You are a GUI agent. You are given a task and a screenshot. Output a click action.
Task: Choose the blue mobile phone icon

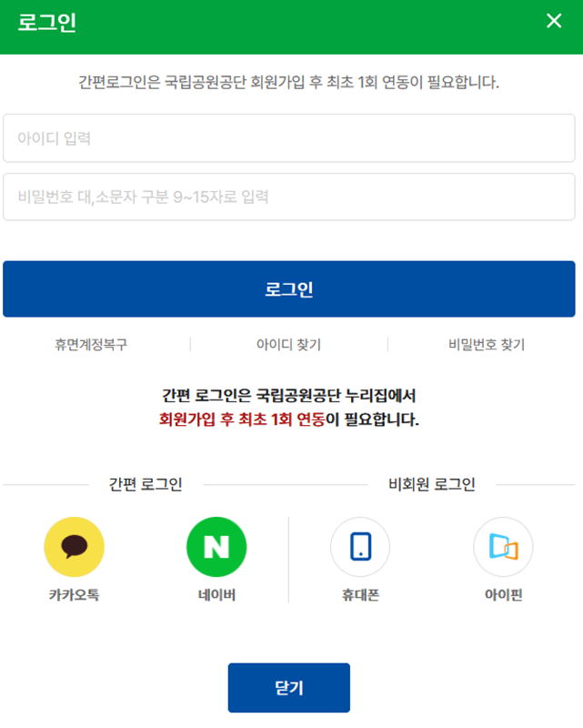click(x=360, y=547)
